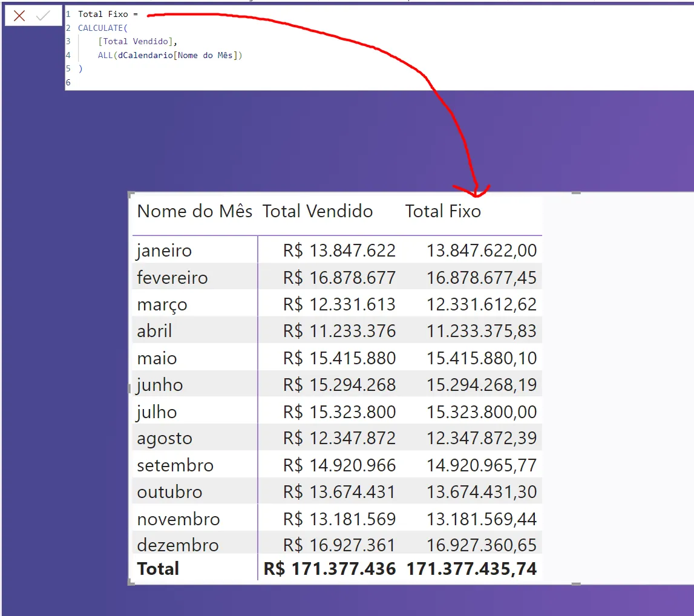This screenshot has width=694, height=616.
Task: Click the Total row label
Action: tap(158, 569)
